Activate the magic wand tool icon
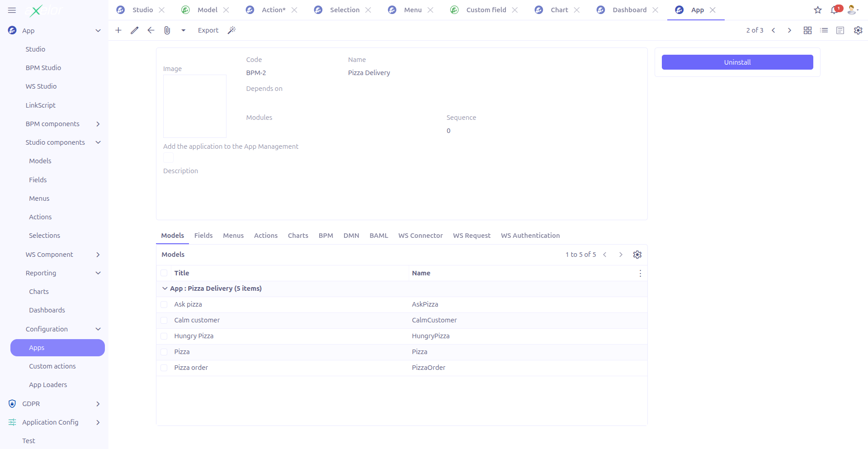The width and height of the screenshot is (868, 449). tap(231, 30)
